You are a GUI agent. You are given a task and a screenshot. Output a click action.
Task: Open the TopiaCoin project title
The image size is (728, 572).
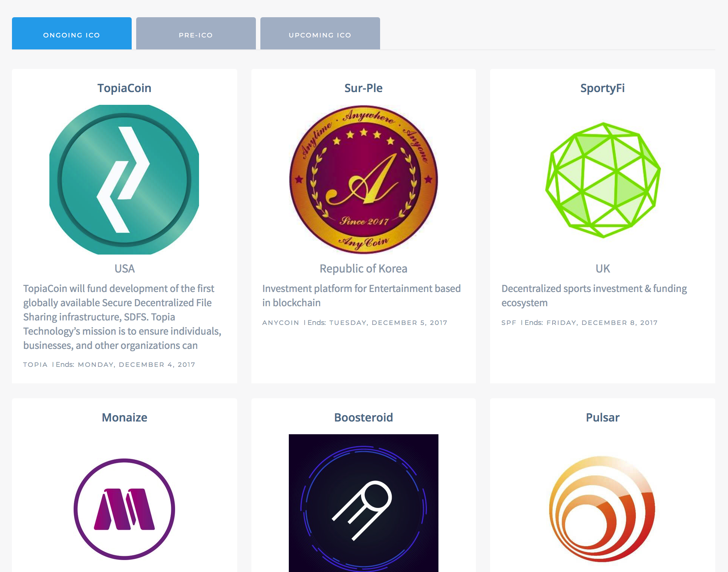click(x=125, y=88)
